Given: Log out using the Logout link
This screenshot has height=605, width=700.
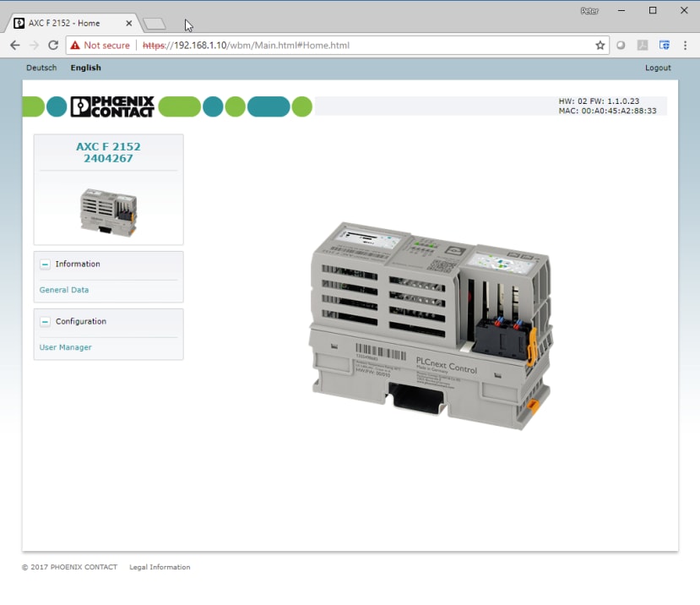Looking at the screenshot, I should click(658, 68).
